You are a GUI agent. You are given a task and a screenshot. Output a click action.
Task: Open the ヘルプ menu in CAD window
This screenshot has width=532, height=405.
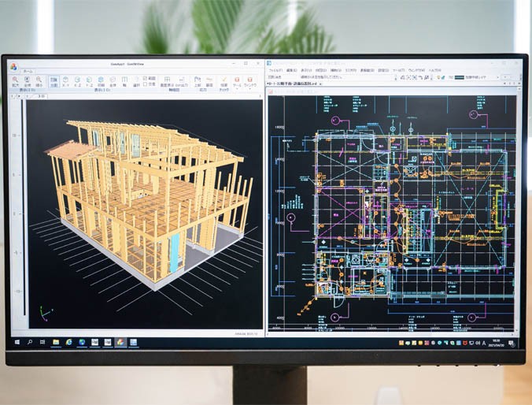pos(434,70)
